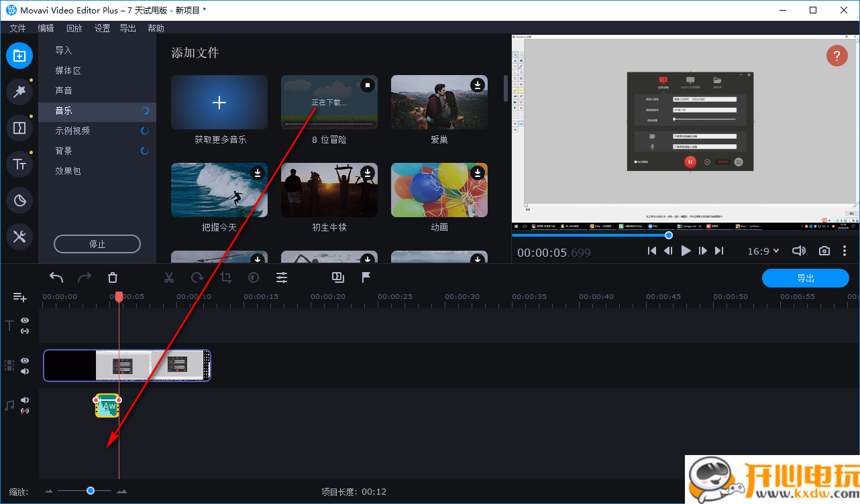Mute the audio track speaker icon
Image resolution: width=860 pixels, height=504 pixels.
(x=25, y=401)
